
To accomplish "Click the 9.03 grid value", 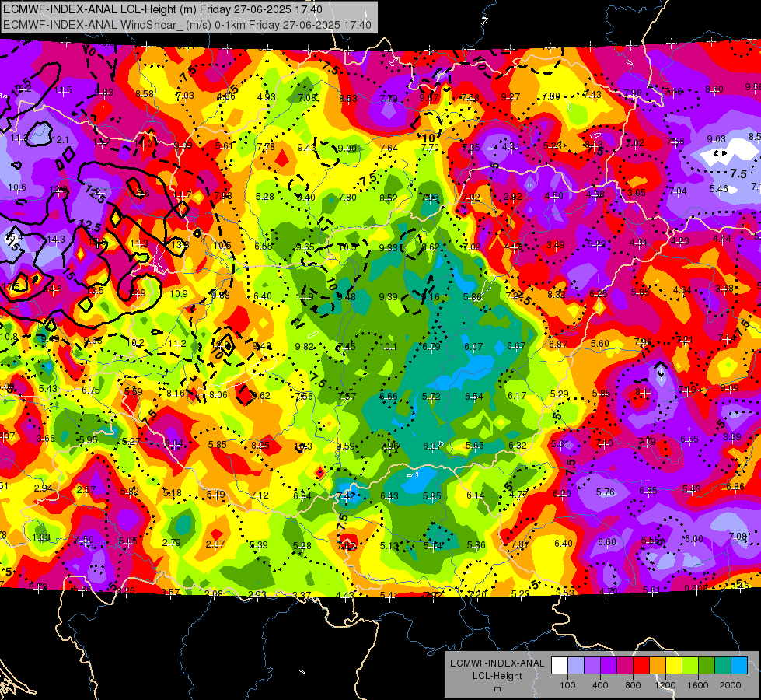I will click(x=717, y=139).
